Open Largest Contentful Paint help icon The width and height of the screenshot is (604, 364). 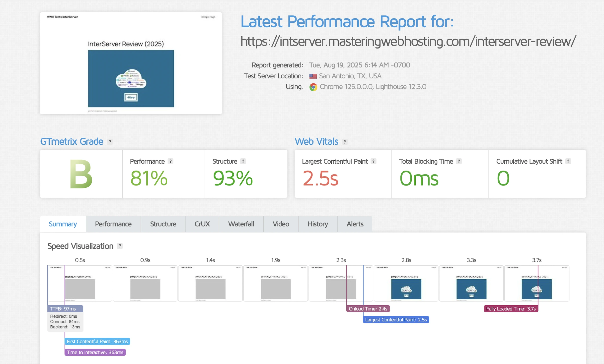pyautogui.click(x=373, y=161)
